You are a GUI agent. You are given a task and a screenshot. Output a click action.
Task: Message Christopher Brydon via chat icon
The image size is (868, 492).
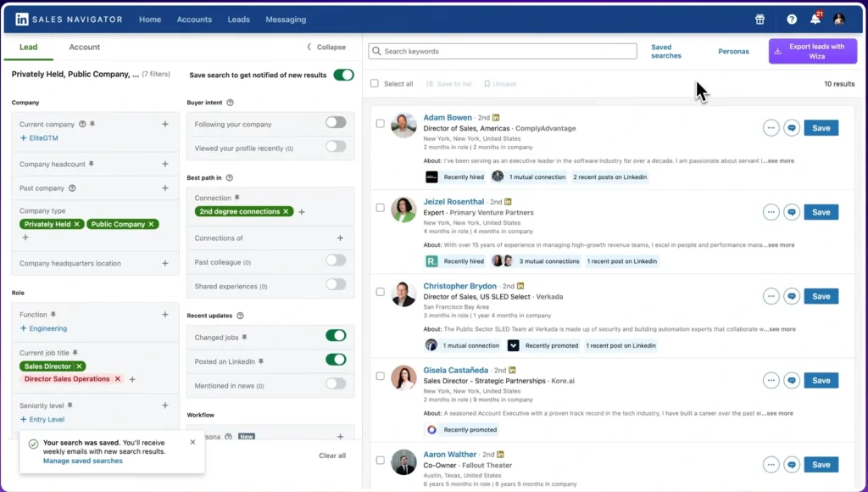click(x=792, y=296)
